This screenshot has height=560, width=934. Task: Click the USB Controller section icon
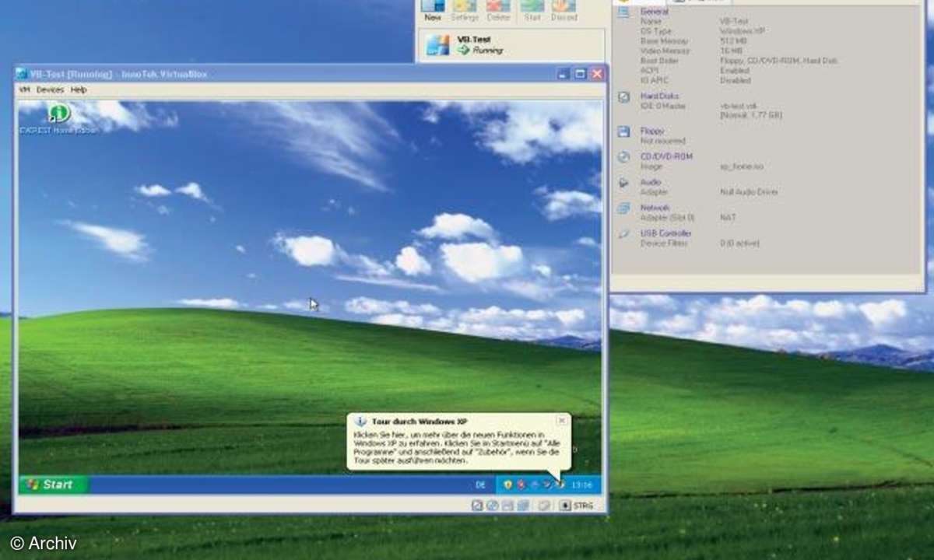coord(623,234)
